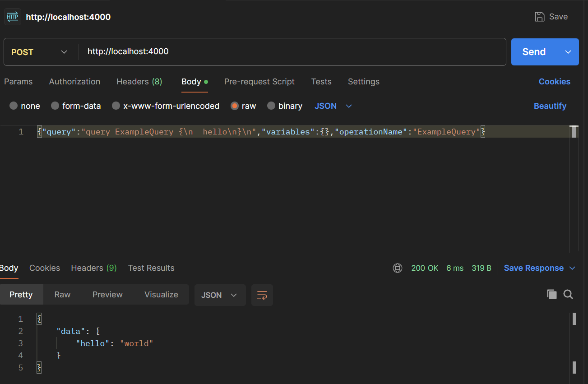Click into the request URL field
Screen dimensions: 588x384
tap(289, 52)
